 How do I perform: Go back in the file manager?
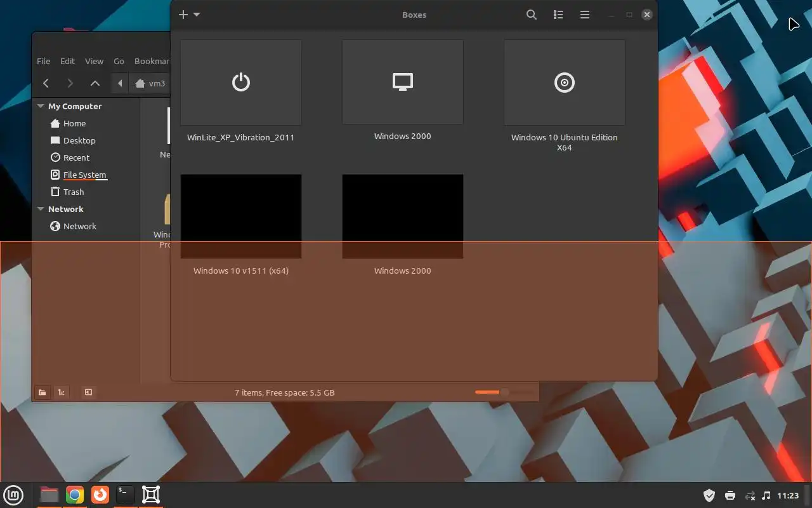click(46, 83)
